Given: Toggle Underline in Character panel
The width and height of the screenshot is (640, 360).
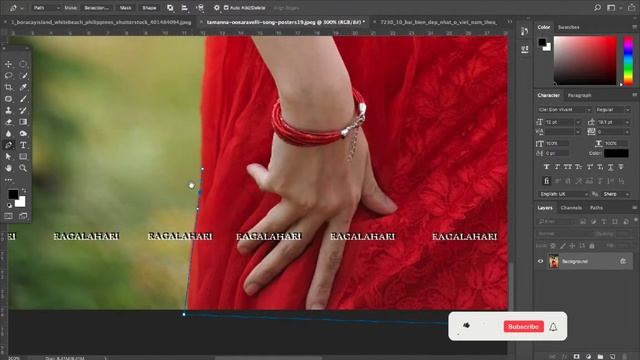Looking at the screenshot, I should tap(611, 167).
